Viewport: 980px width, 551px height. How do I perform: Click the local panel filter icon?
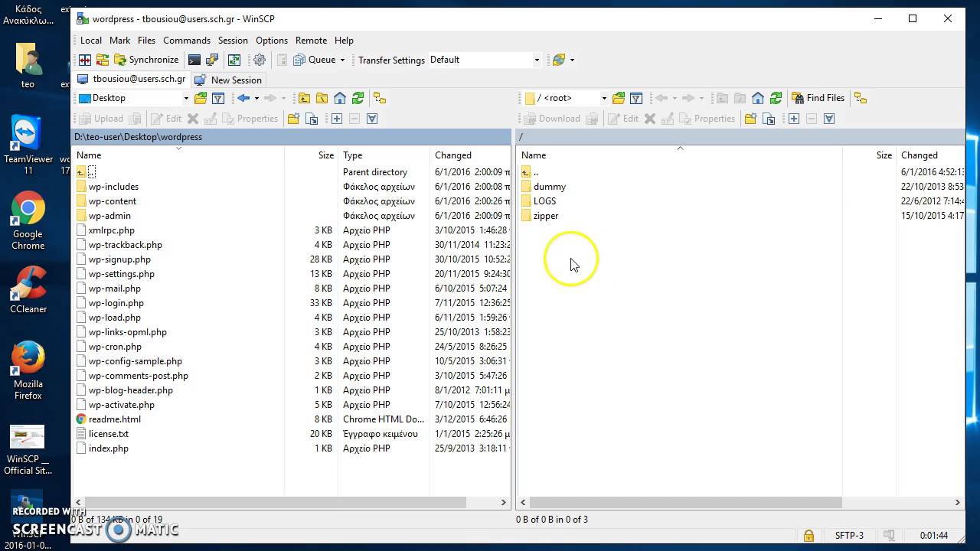click(218, 98)
